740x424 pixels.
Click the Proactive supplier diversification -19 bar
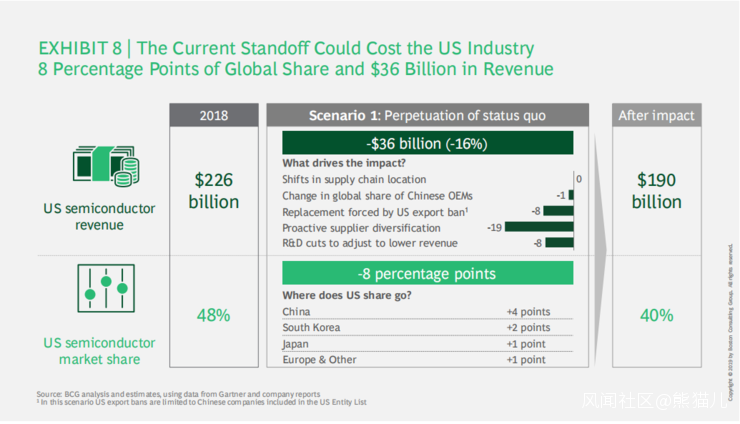point(539,227)
